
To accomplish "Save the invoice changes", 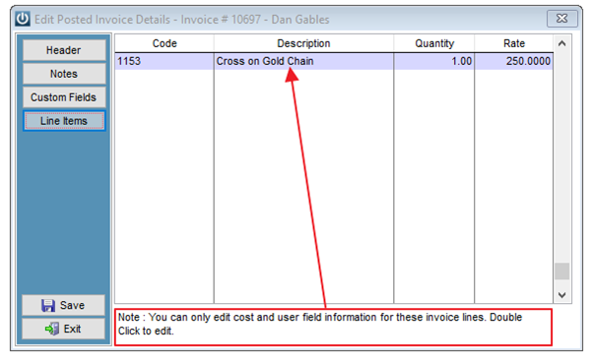I will pos(63,305).
